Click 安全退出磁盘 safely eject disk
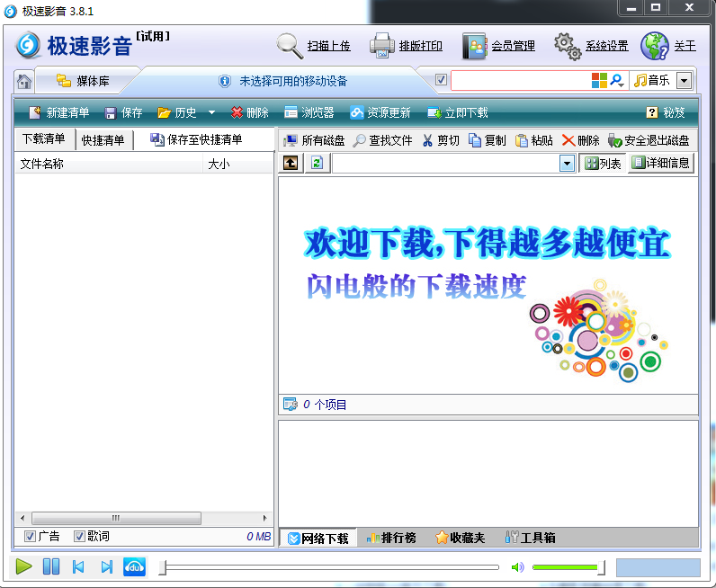 coord(649,140)
